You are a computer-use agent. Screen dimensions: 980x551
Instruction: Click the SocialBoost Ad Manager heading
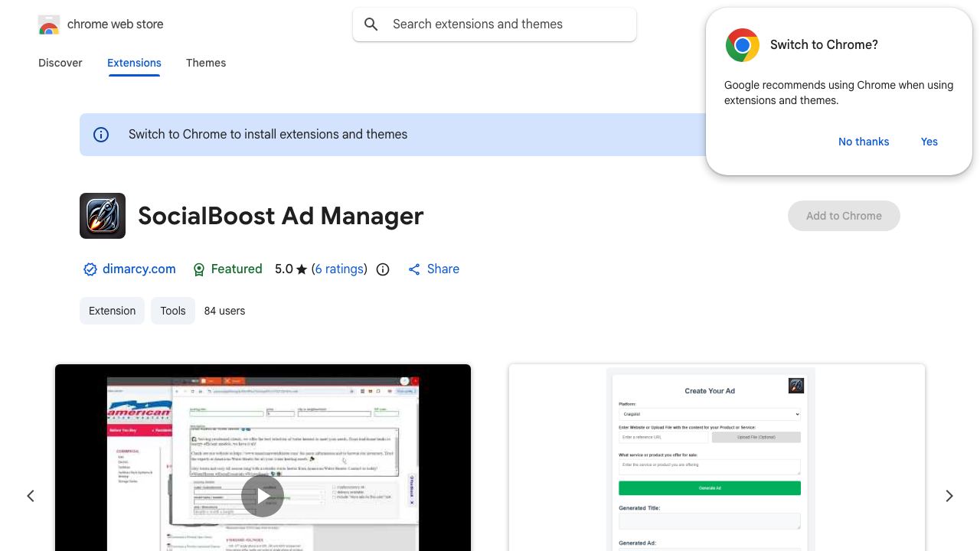pyautogui.click(x=281, y=216)
